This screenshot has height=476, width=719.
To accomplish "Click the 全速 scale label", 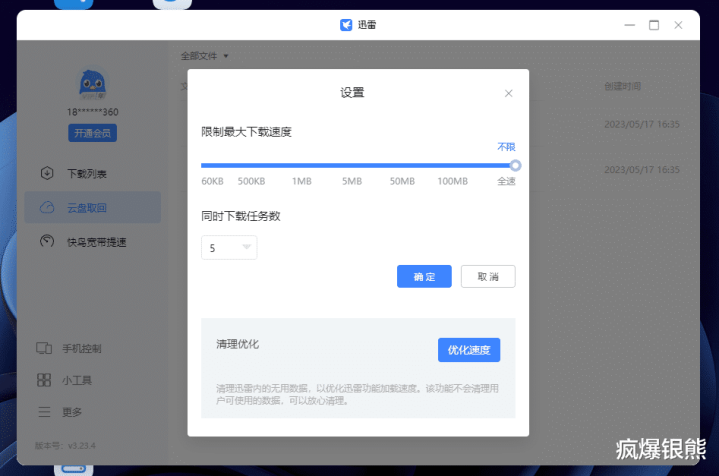I will click(506, 181).
